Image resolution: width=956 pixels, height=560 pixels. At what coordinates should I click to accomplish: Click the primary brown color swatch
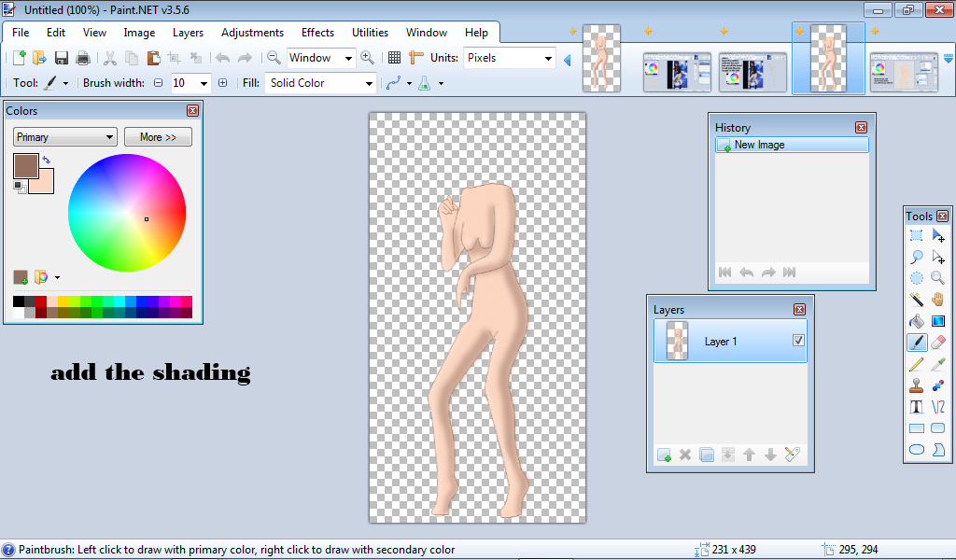click(26, 166)
